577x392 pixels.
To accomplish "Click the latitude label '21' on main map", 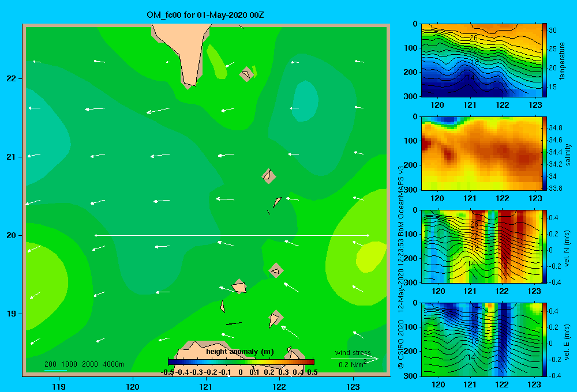I will (11, 157).
